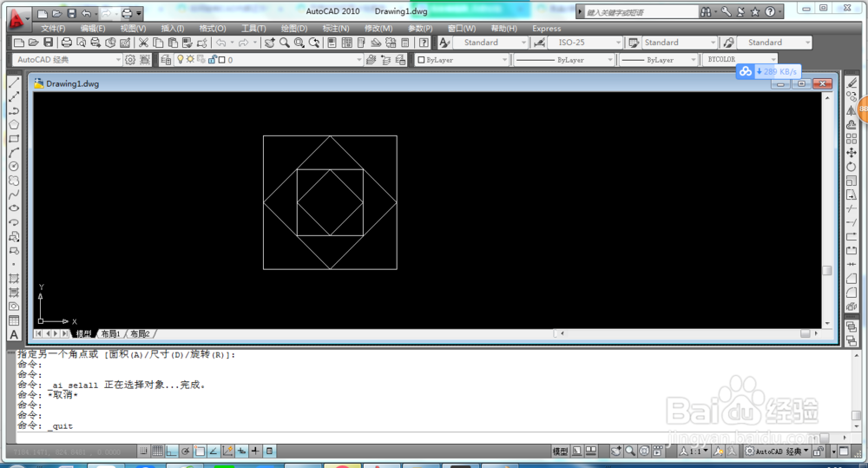This screenshot has height=468, width=868.
Task: Click the Cut scissors icon
Action: [143, 43]
